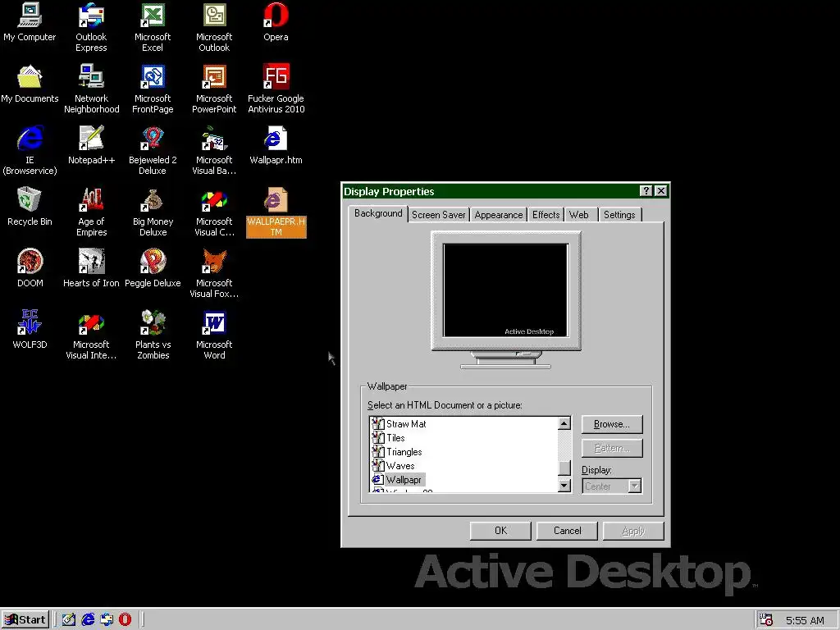
Task: Open the Effects tab
Action: [546, 215]
